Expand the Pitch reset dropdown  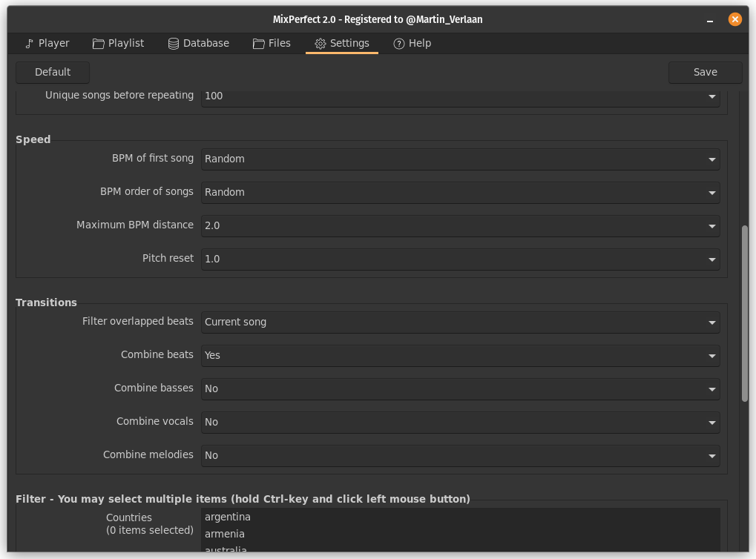[x=461, y=259]
